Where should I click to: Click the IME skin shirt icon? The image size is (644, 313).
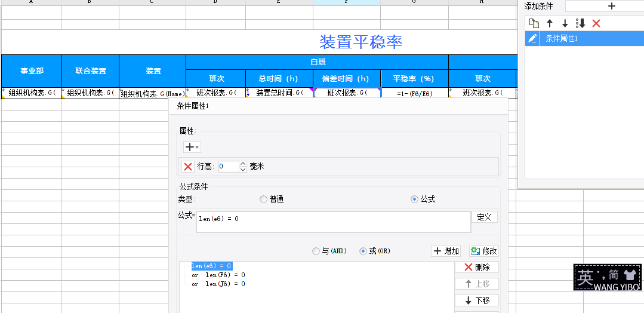click(x=629, y=274)
